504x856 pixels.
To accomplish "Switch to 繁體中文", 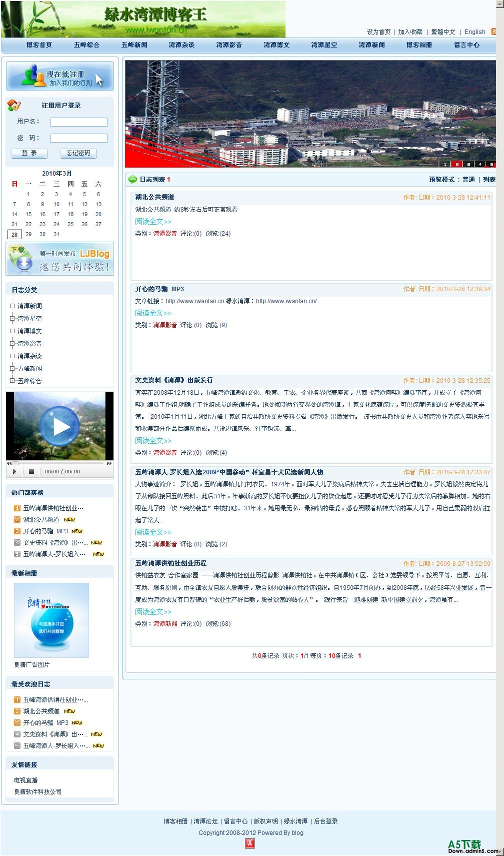I will point(443,32).
